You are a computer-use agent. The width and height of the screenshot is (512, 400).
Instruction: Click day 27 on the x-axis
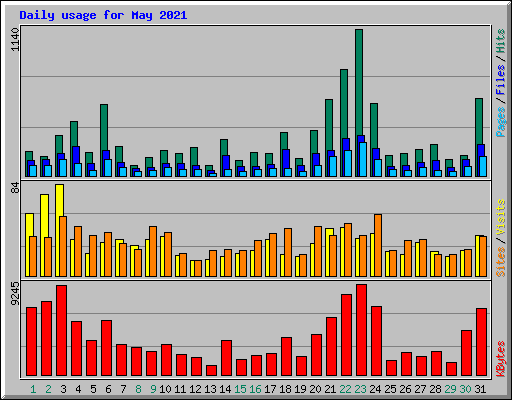pos(420,389)
